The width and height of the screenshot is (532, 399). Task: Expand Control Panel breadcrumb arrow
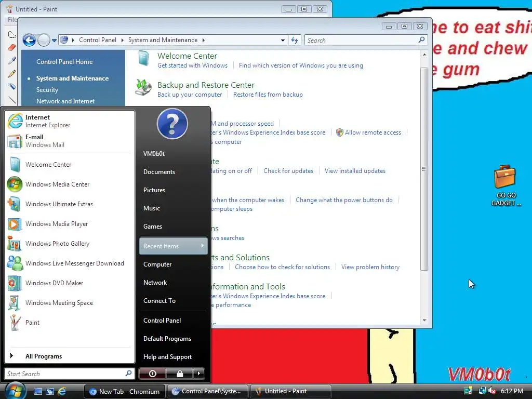[123, 40]
